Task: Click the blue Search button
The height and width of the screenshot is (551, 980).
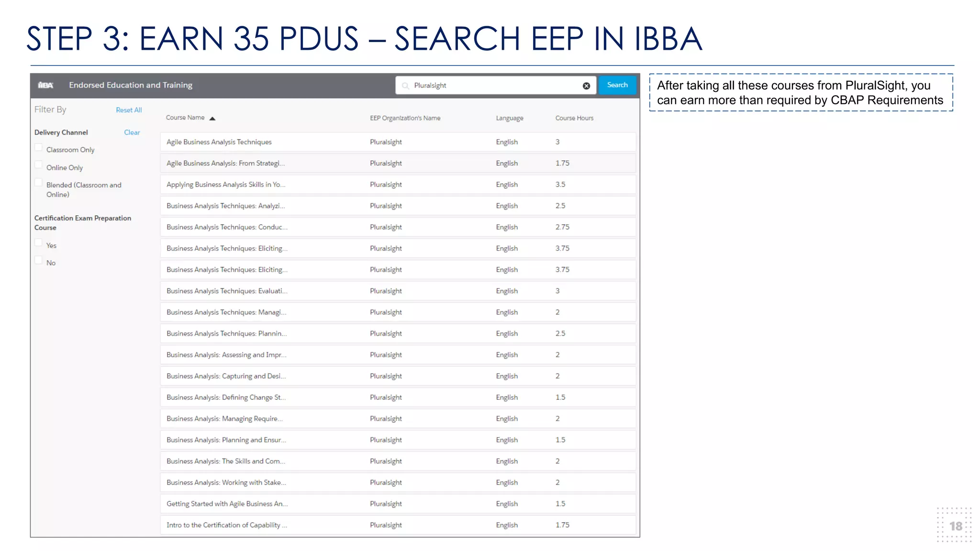Action: [617, 85]
